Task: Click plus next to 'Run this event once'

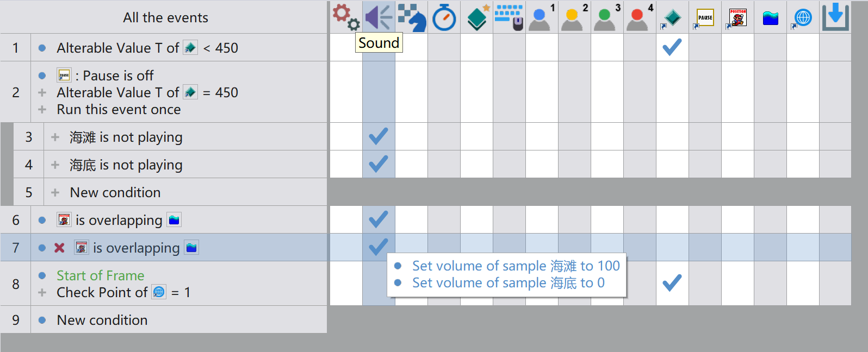Action: (42, 109)
